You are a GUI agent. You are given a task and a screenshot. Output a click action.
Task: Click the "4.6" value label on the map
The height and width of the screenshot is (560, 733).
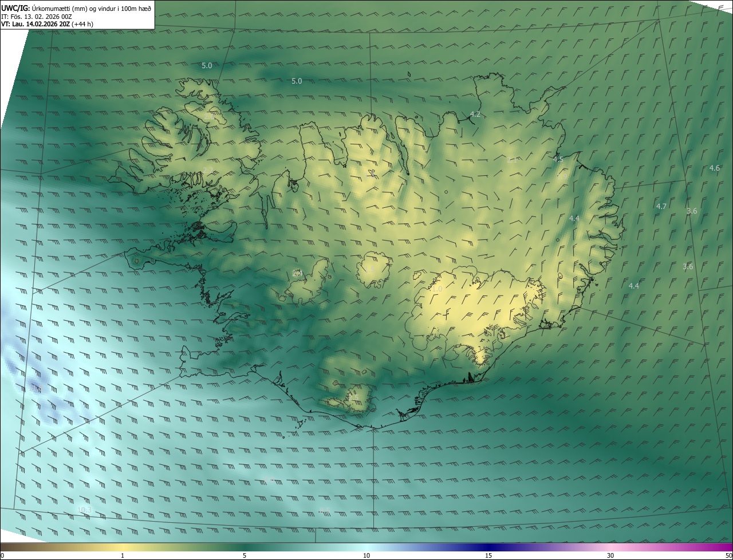[714, 168]
